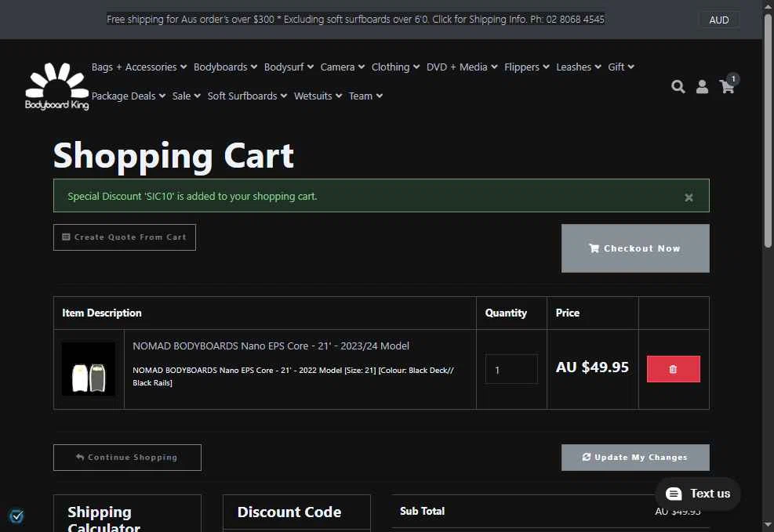The height and width of the screenshot is (532, 774).
Task: Click the AU $49.95 price cell
Action: (592, 367)
